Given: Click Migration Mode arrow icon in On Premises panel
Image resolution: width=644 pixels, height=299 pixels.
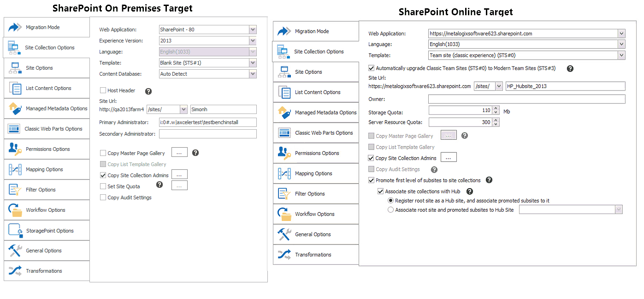Looking at the screenshot, I should click(15, 27).
